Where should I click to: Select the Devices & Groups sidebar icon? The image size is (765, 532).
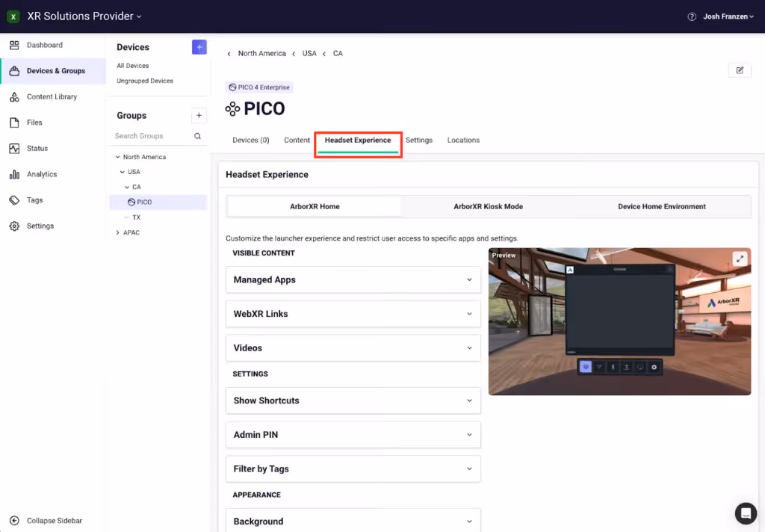14,71
